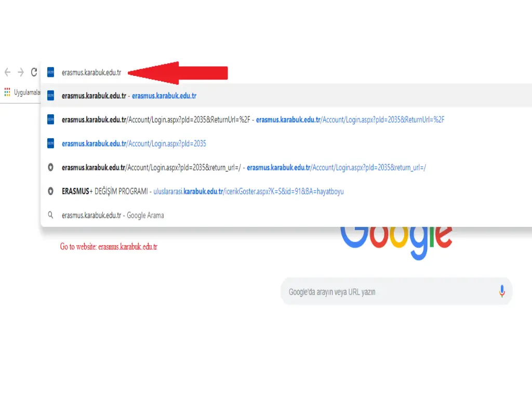The image size is (532, 399).
Task: Click the favicon of the first erasmus.karabuk.edu.tr suggestion
Action: [x=50, y=96]
